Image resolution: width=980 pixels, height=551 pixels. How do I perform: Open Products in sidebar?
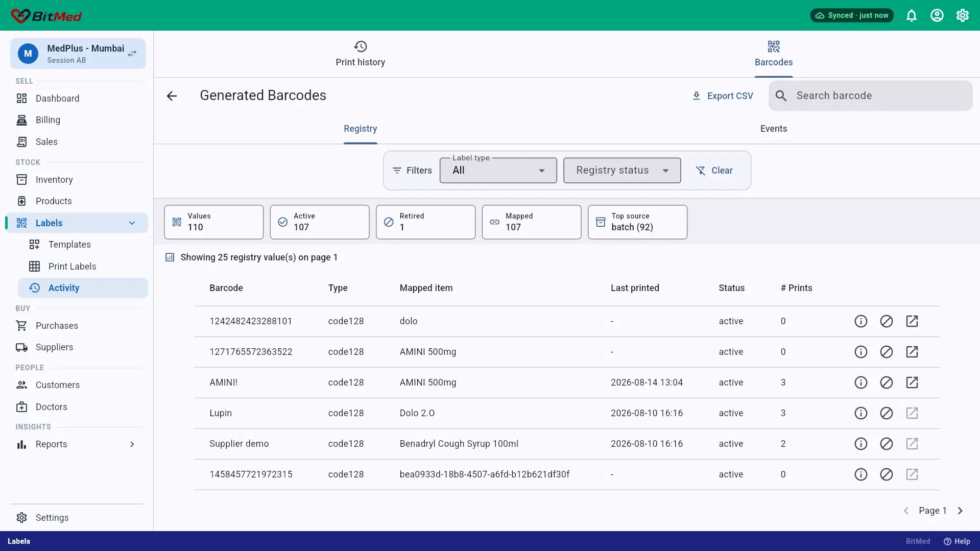pyautogui.click(x=77, y=201)
